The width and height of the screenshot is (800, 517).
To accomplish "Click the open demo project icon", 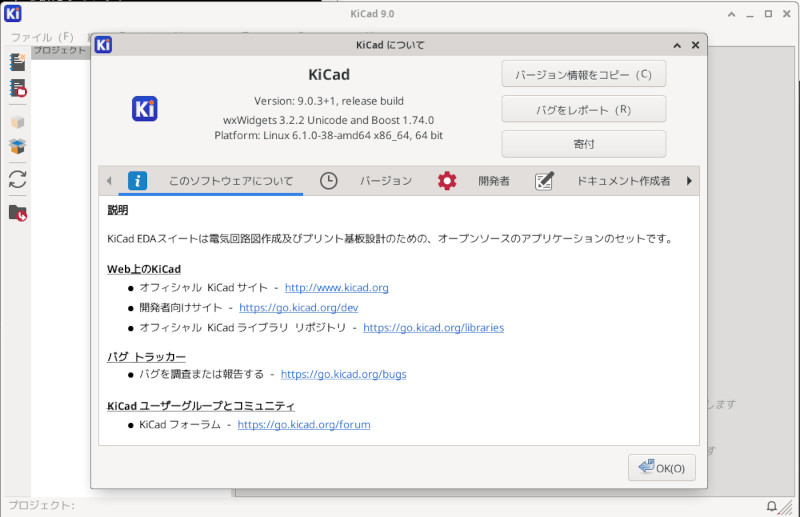I will (x=17, y=88).
